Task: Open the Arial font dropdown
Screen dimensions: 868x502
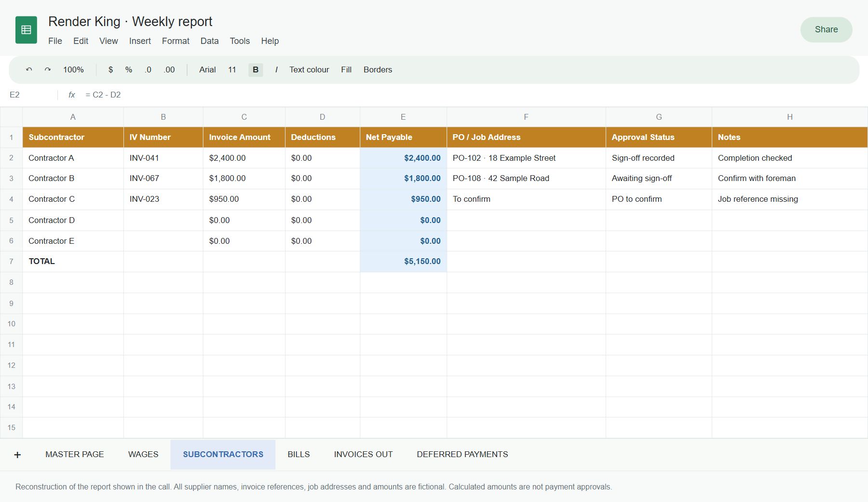Action: point(207,70)
